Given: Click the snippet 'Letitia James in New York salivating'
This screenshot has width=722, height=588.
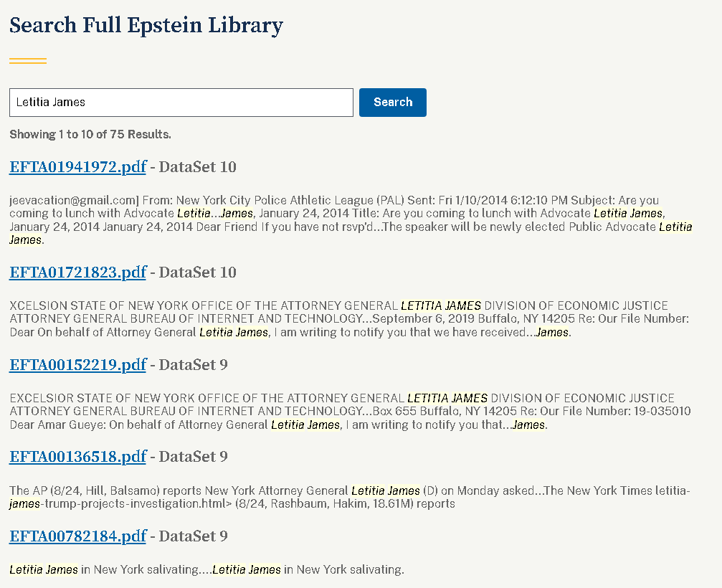Looking at the screenshot, I should pyautogui.click(x=206, y=569).
